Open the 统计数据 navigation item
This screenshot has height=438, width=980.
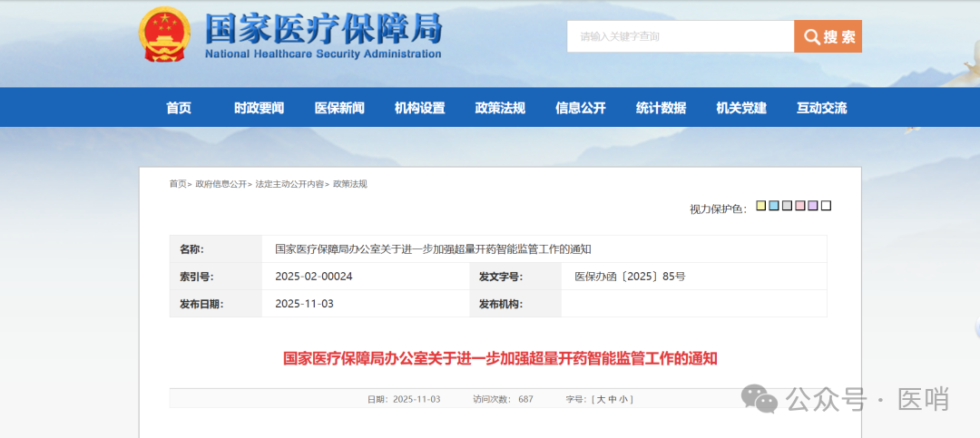tap(661, 108)
